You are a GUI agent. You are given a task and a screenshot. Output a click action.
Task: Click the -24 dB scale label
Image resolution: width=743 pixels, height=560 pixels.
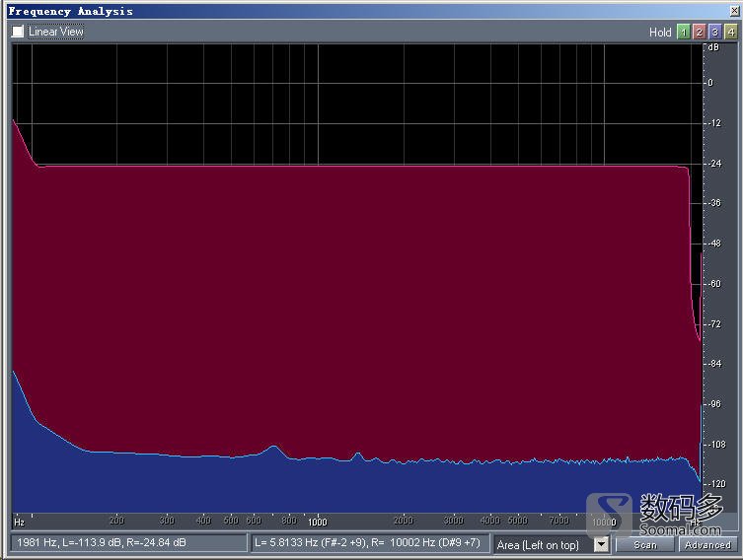[x=714, y=164]
